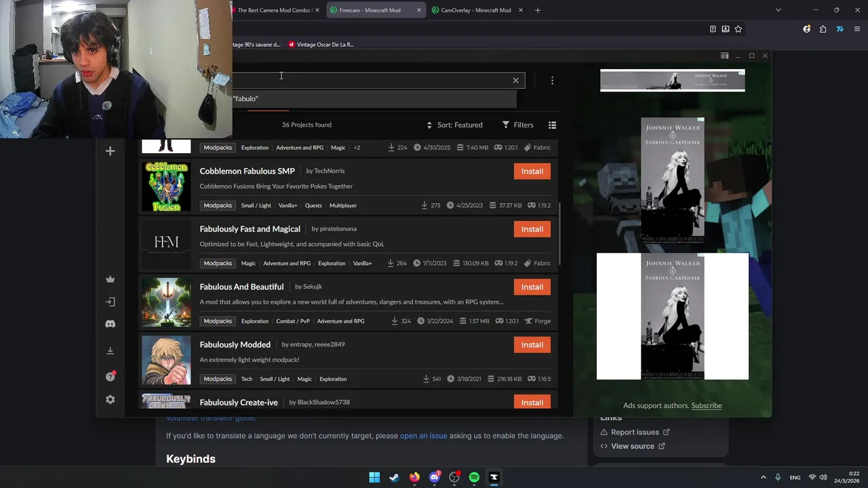This screenshot has width=868, height=488.
Task: Open the crown premium icon in sidebar
Action: point(110,279)
